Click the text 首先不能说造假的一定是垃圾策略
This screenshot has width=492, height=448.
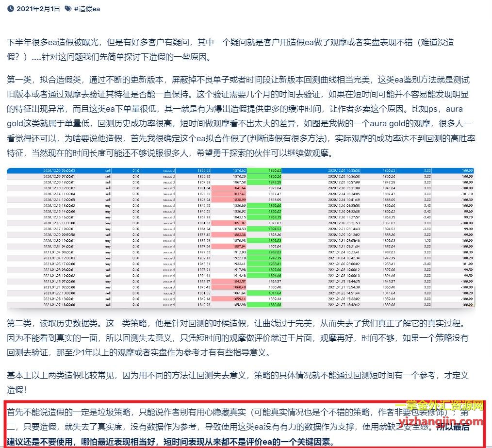68,412
